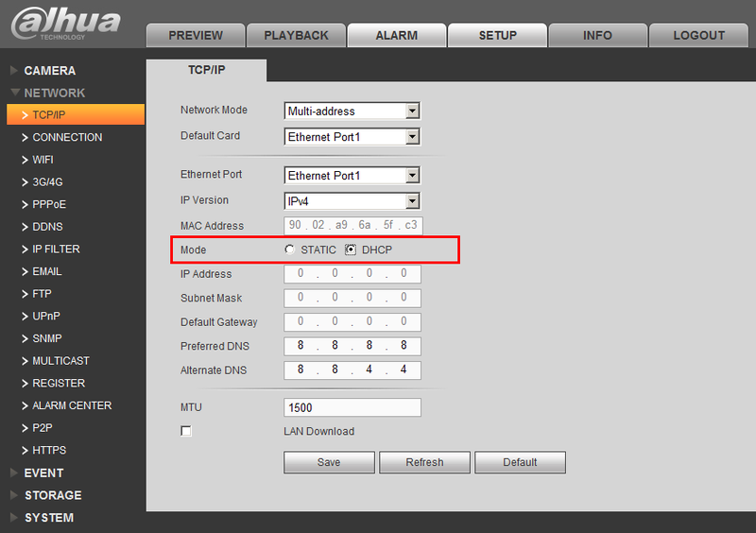756x533 pixels.
Task: Open the ALARM tab
Action: coord(397,35)
